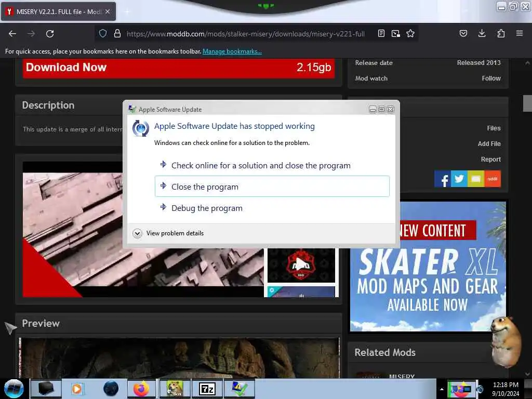Image resolution: width=532 pixels, height=399 pixels.
Task: Open the Pocket save icon
Action: [x=463, y=33]
